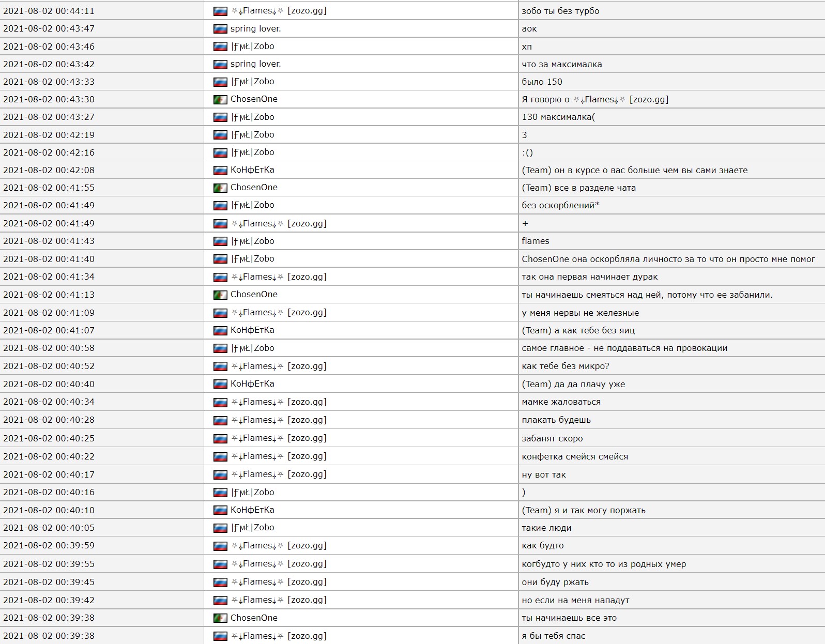Click the message "(Team) все в разделе чата"

[x=578, y=188]
